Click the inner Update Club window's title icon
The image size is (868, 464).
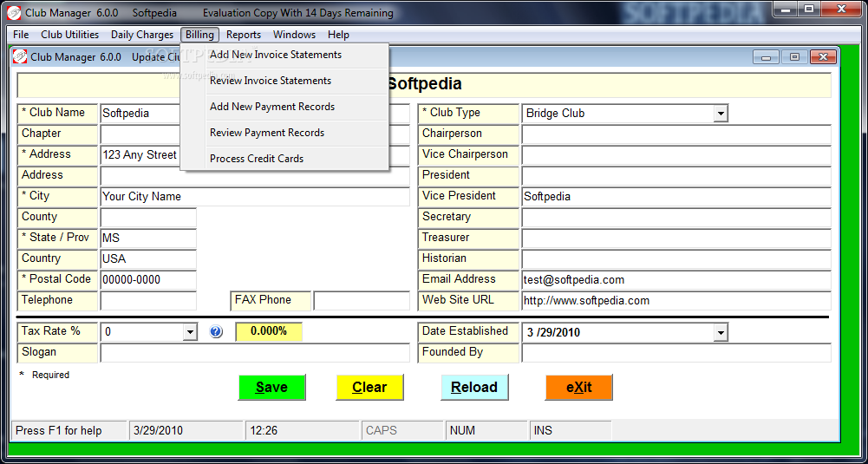[20, 56]
